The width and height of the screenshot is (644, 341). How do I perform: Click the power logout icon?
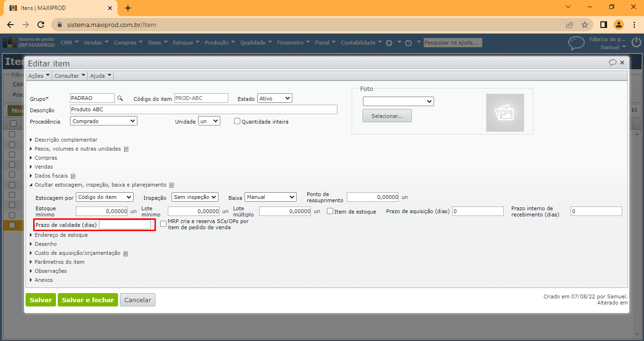(636, 43)
